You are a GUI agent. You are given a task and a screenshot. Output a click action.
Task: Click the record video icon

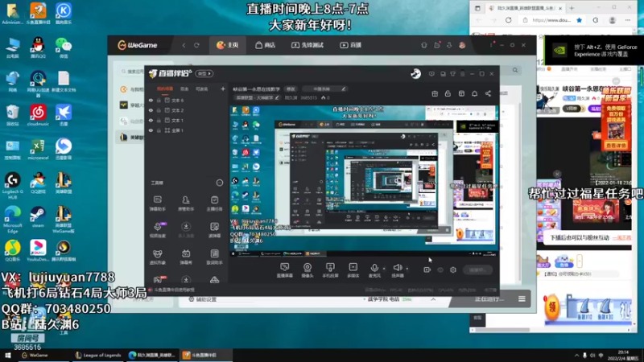[427, 270]
